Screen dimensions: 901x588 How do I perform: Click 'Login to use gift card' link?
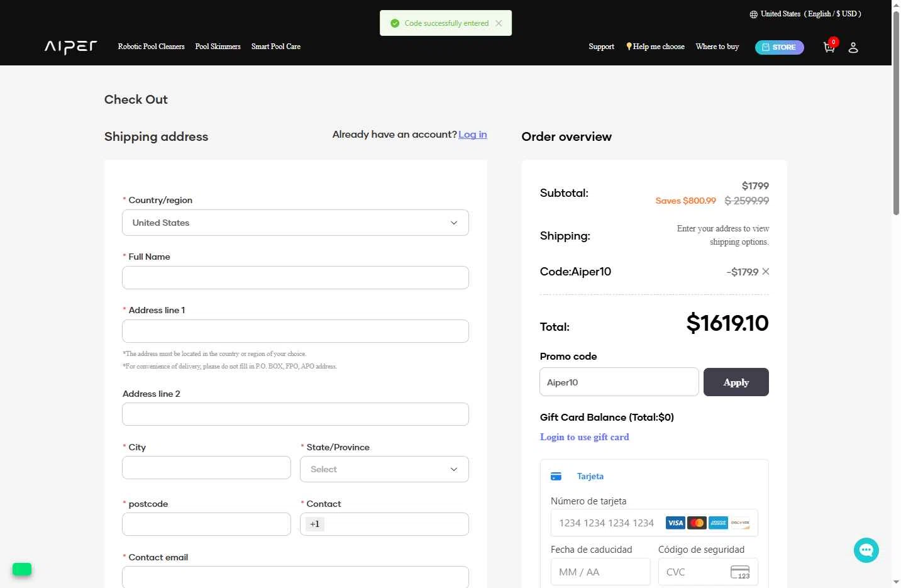pyautogui.click(x=584, y=437)
